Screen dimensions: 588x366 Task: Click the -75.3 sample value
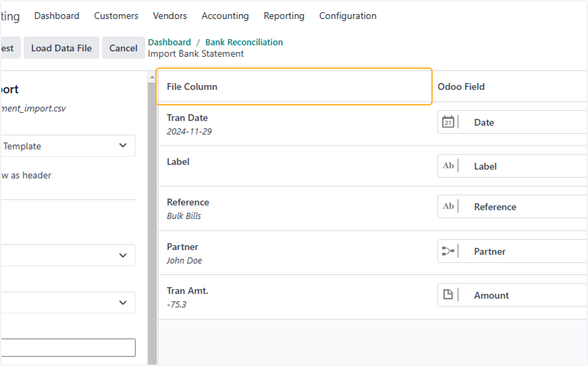click(x=176, y=304)
